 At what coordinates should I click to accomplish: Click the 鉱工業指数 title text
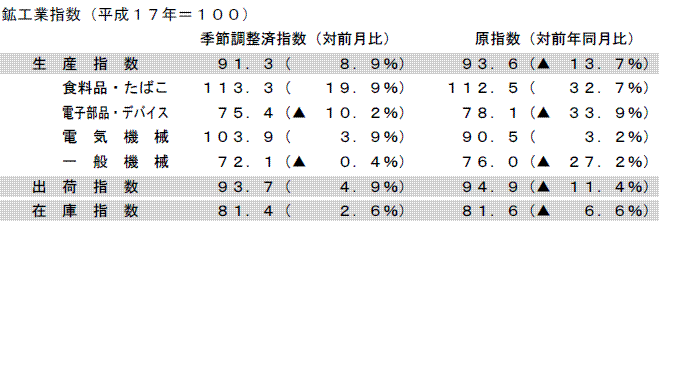click(x=41, y=14)
